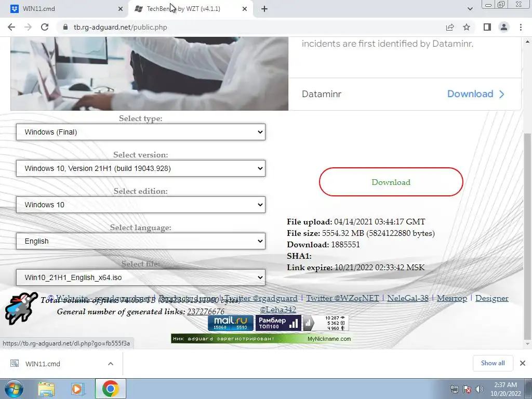
Task: Click the taskbar clock showing 2:37 AM
Action: tap(506, 389)
